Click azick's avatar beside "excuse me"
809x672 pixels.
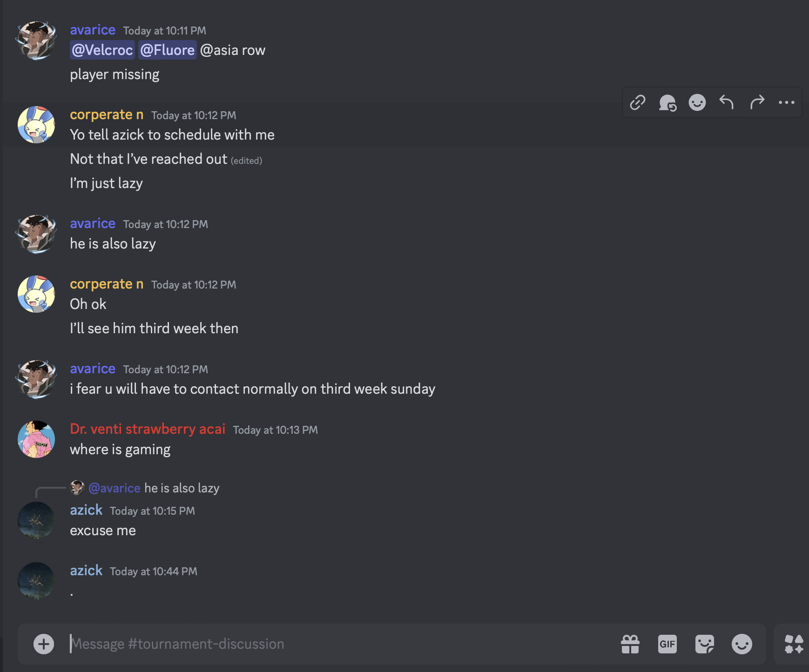coord(36,520)
